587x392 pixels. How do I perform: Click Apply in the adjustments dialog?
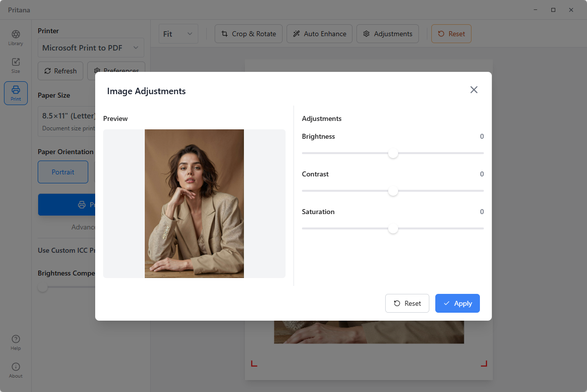pyautogui.click(x=457, y=303)
